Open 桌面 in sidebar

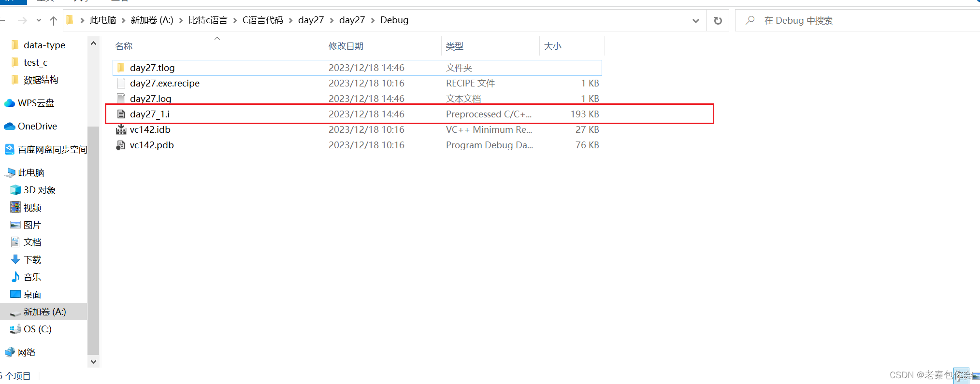tap(32, 294)
